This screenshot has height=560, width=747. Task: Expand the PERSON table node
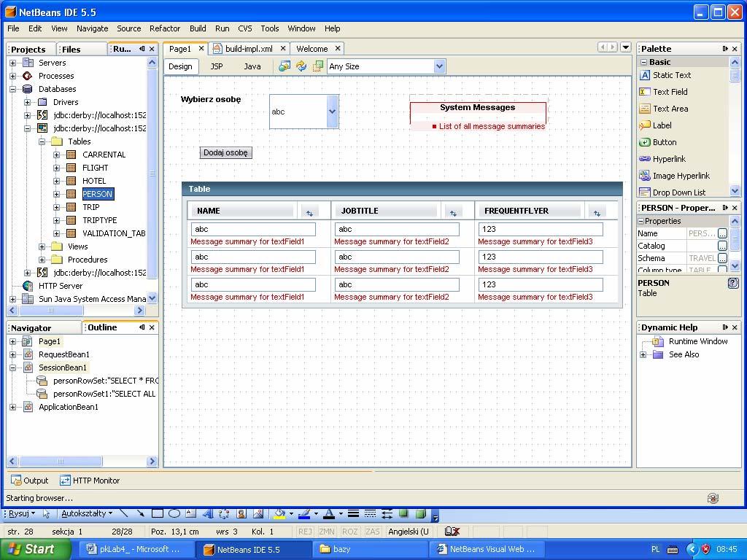point(56,194)
